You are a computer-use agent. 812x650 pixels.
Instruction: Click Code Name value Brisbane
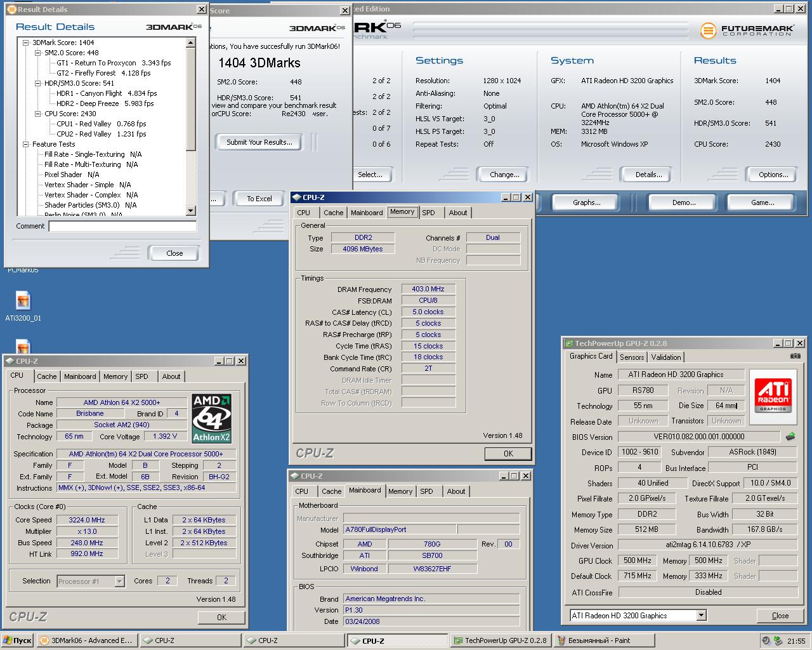(90, 413)
